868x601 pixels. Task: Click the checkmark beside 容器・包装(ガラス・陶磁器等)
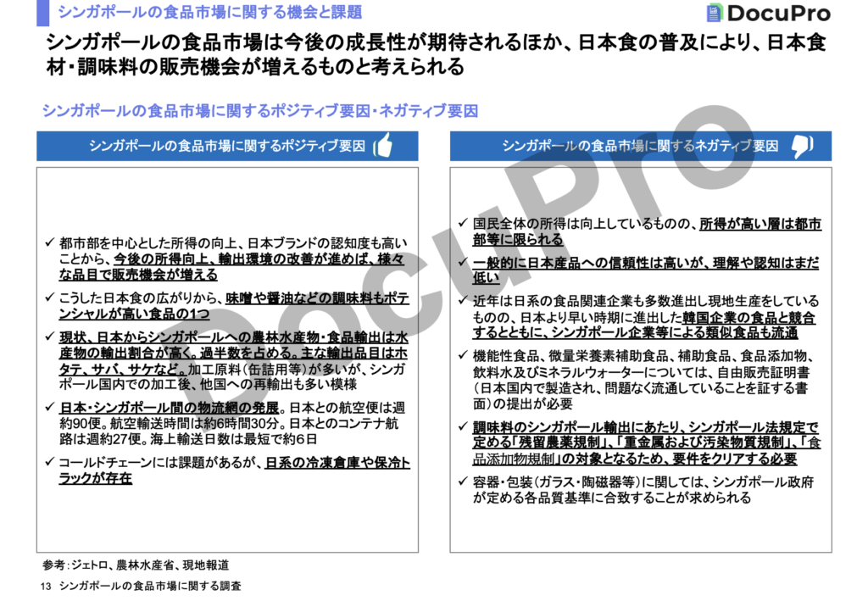(463, 482)
